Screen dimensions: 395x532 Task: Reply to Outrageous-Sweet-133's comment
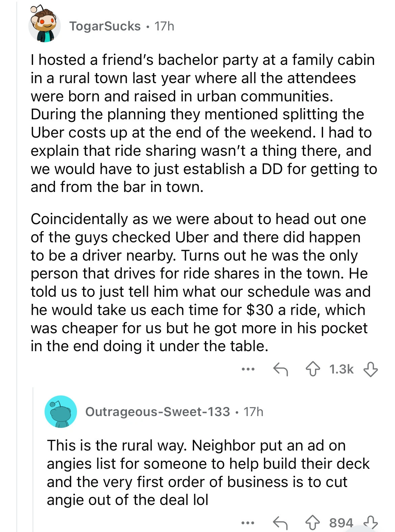pyautogui.click(x=280, y=523)
